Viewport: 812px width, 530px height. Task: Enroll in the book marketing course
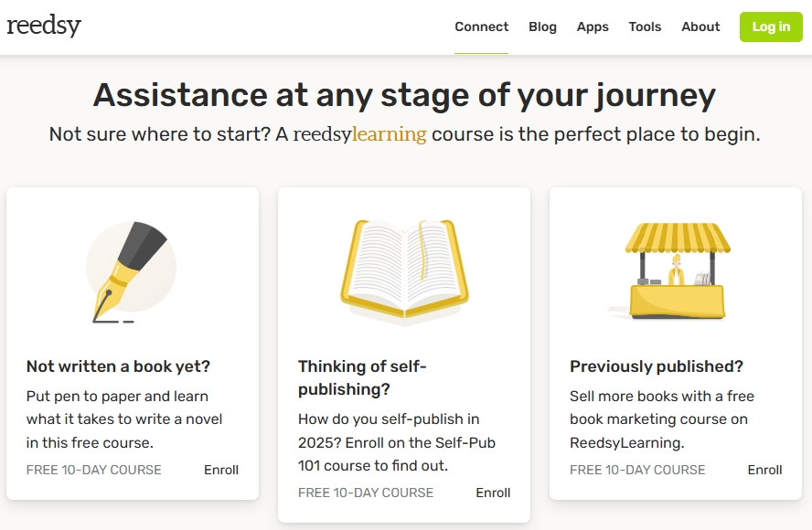[x=764, y=470]
